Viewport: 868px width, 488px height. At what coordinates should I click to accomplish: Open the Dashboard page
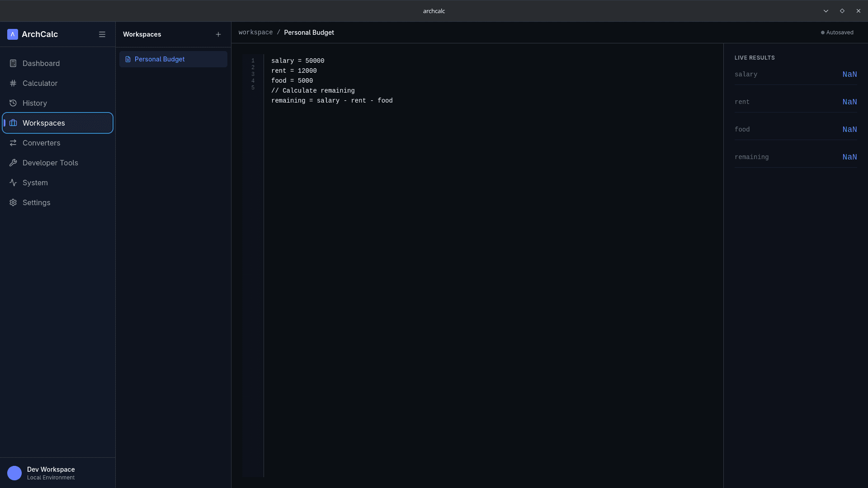tap(57, 63)
